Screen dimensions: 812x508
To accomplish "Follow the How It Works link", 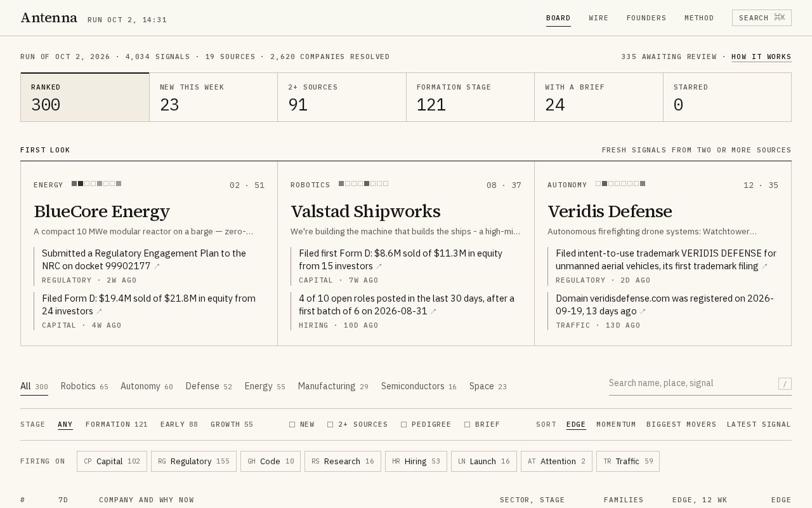I will coord(761,57).
